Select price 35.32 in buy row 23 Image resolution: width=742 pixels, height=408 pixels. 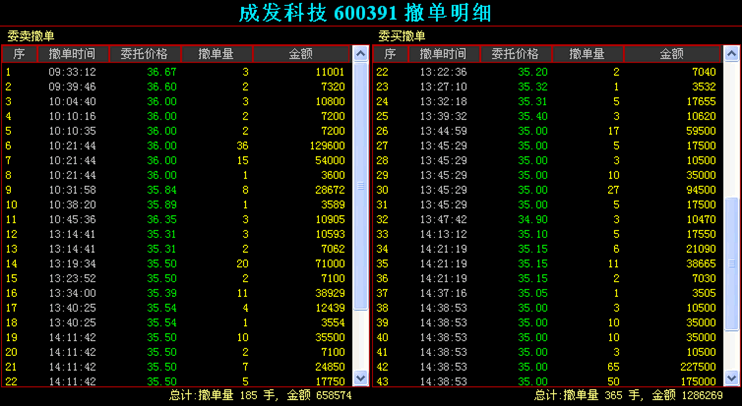(x=533, y=87)
